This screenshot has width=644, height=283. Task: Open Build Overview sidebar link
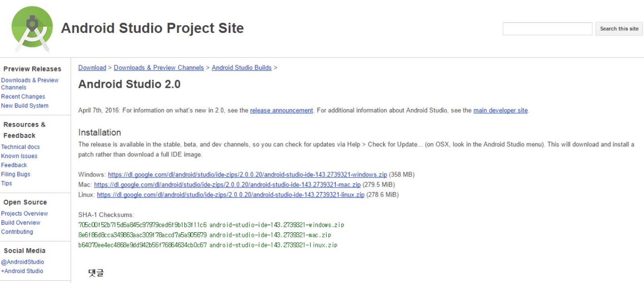click(x=21, y=223)
